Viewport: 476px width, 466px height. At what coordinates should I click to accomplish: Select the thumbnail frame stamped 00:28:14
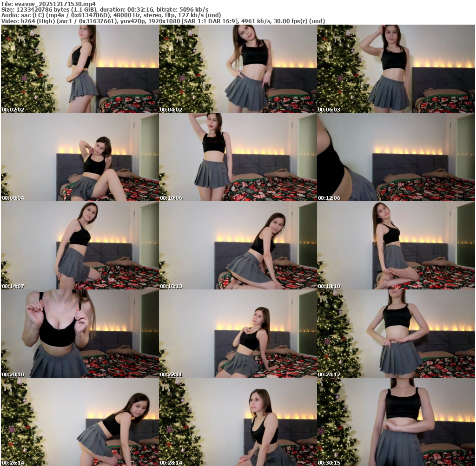click(238, 422)
